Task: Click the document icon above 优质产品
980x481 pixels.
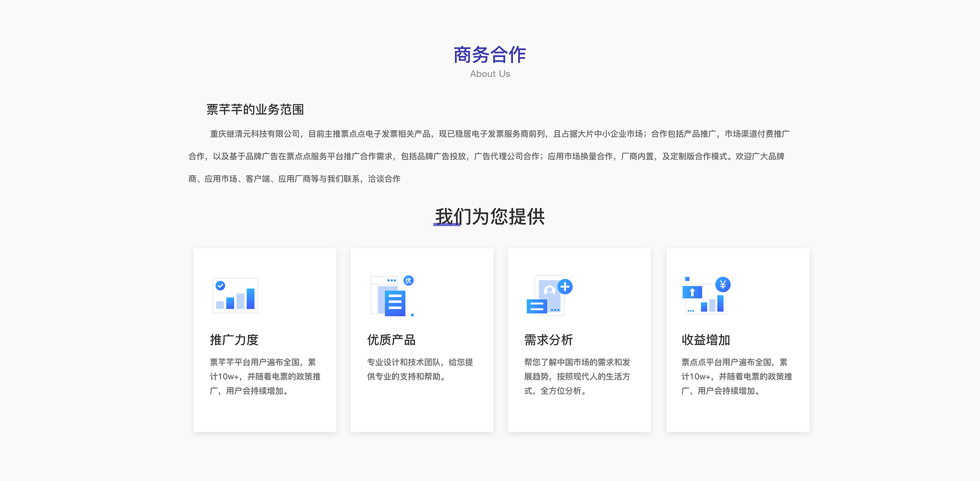Action: [x=392, y=298]
